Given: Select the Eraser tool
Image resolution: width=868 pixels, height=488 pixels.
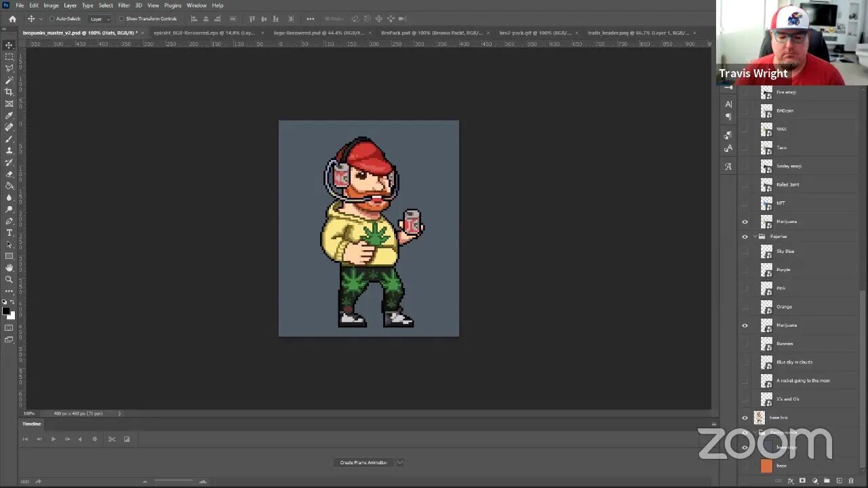Looking at the screenshot, I should coord(9,174).
